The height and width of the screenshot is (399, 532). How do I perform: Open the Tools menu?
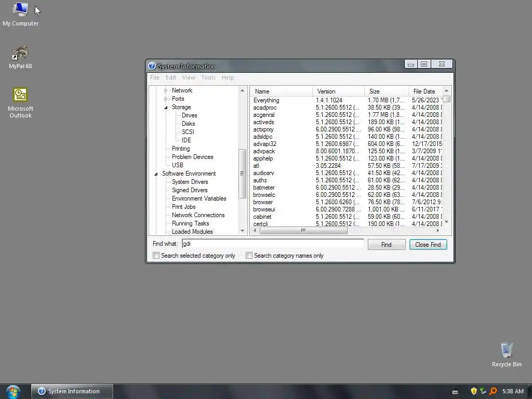[208, 77]
